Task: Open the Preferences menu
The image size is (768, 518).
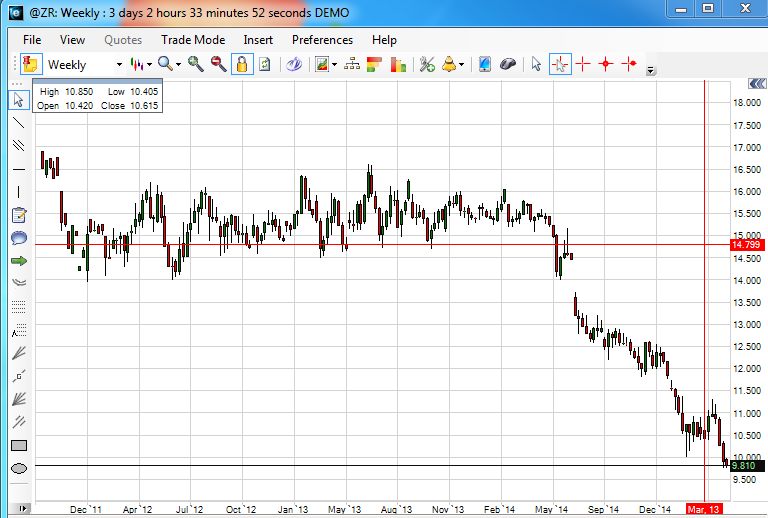Action: [322, 40]
